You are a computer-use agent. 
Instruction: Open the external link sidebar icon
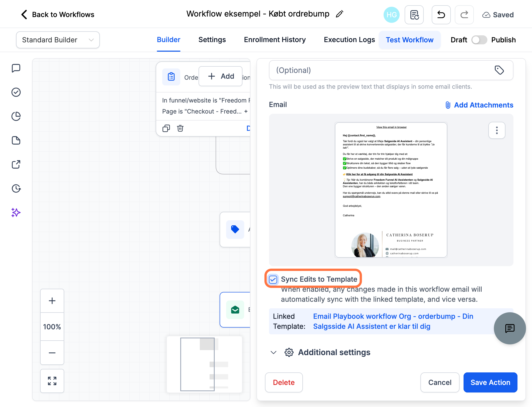pos(16,164)
